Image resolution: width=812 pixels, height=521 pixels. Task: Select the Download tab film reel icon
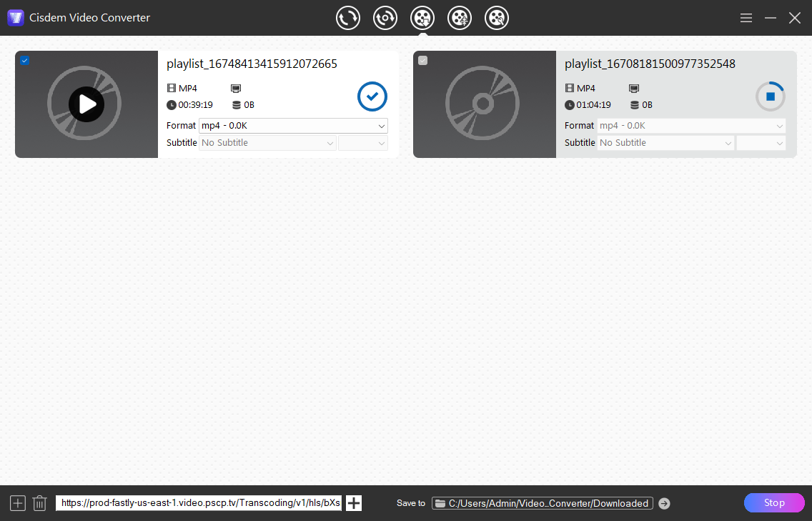422,18
